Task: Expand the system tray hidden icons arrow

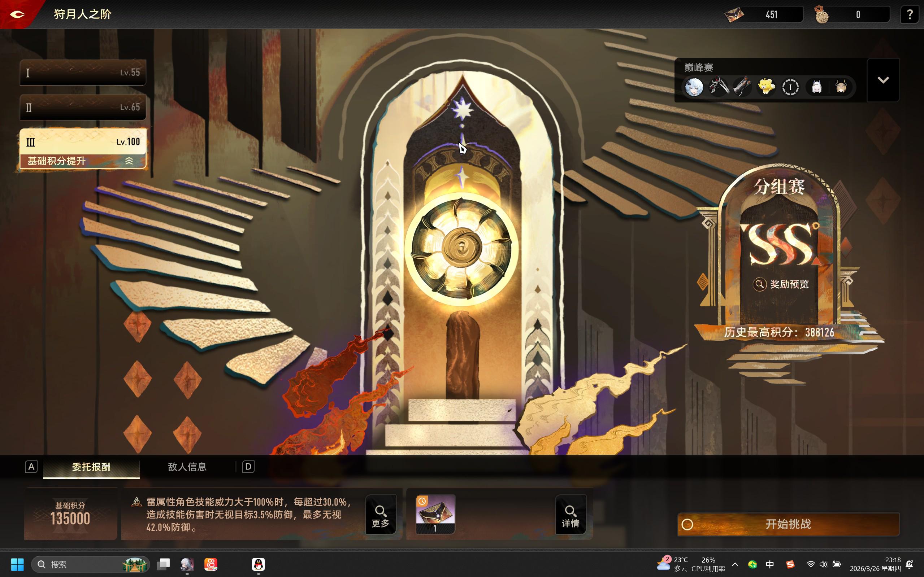Action: click(x=735, y=564)
